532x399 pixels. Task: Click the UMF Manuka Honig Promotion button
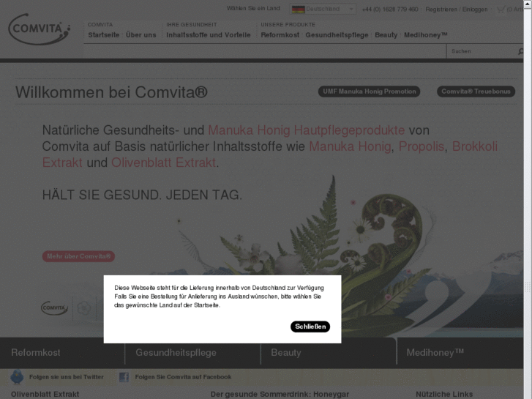click(x=369, y=92)
